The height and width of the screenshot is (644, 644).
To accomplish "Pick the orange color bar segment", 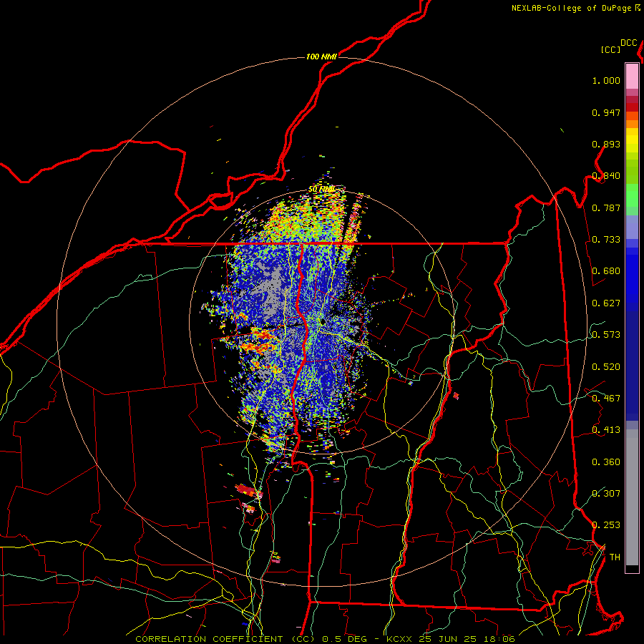I will pos(632,124).
